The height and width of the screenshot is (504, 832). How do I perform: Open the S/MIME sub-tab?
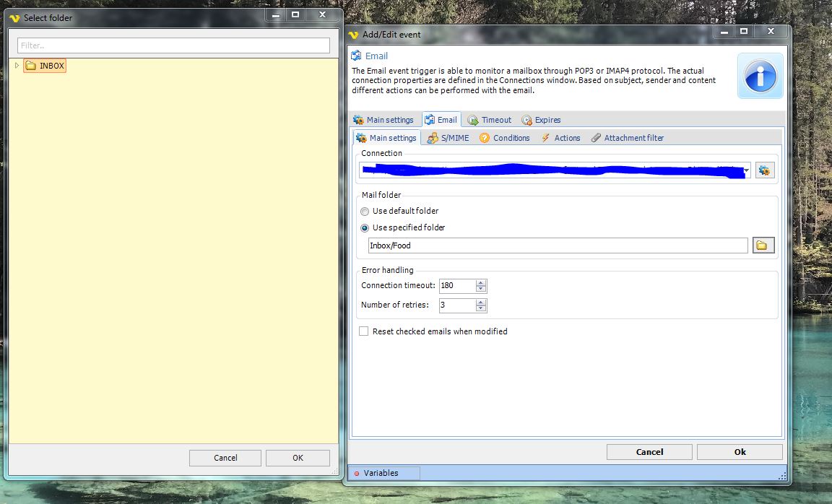click(448, 138)
